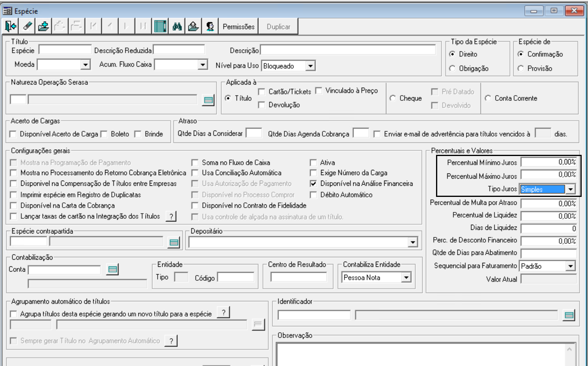The image size is (588, 366).
Task: Open the Natureza Operação Serasa lookup icon
Action: click(x=208, y=100)
